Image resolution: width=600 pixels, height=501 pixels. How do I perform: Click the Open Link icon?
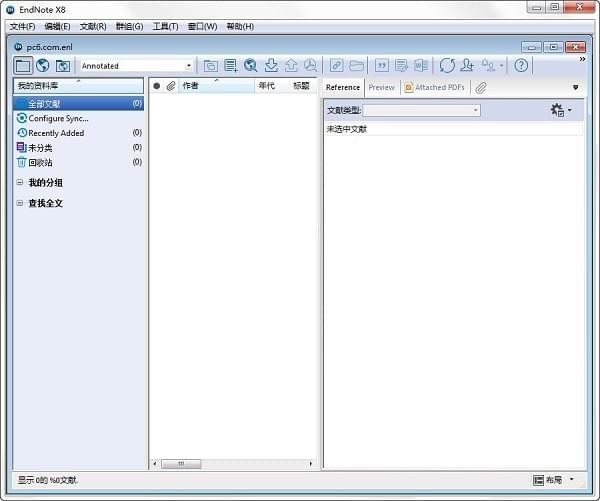tap(336, 66)
